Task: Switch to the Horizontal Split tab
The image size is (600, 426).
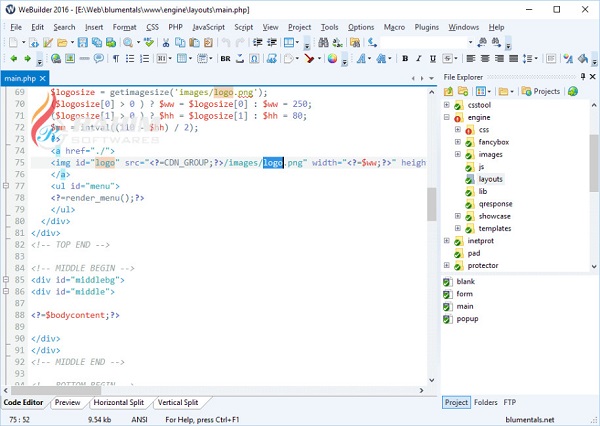Action: [x=119, y=402]
